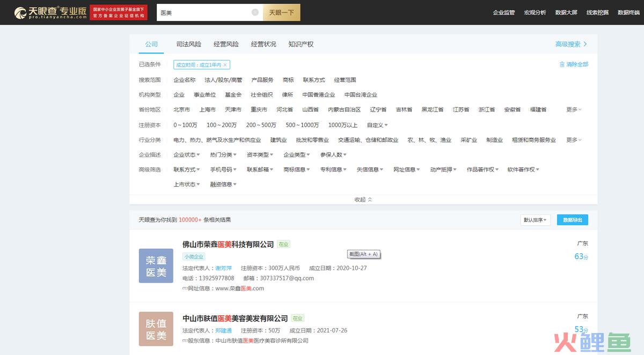The image size is (644, 355).
Task: Open the 软件著作权 dropdown
Action: (523, 169)
